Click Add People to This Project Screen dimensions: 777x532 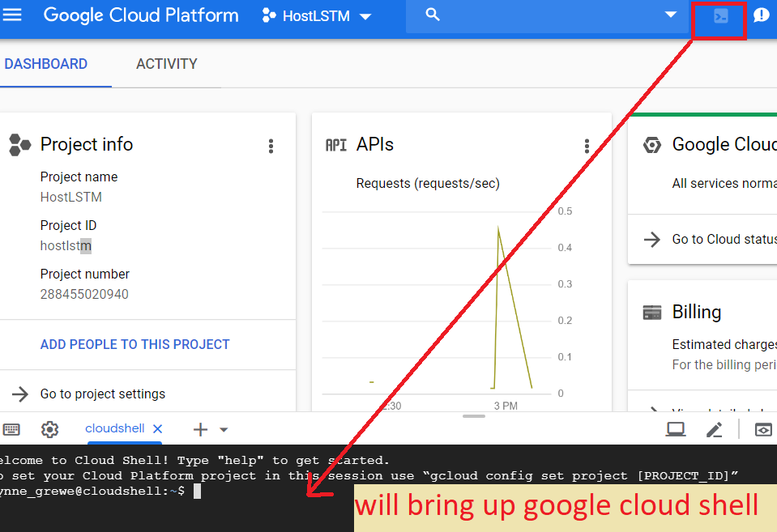134,344
